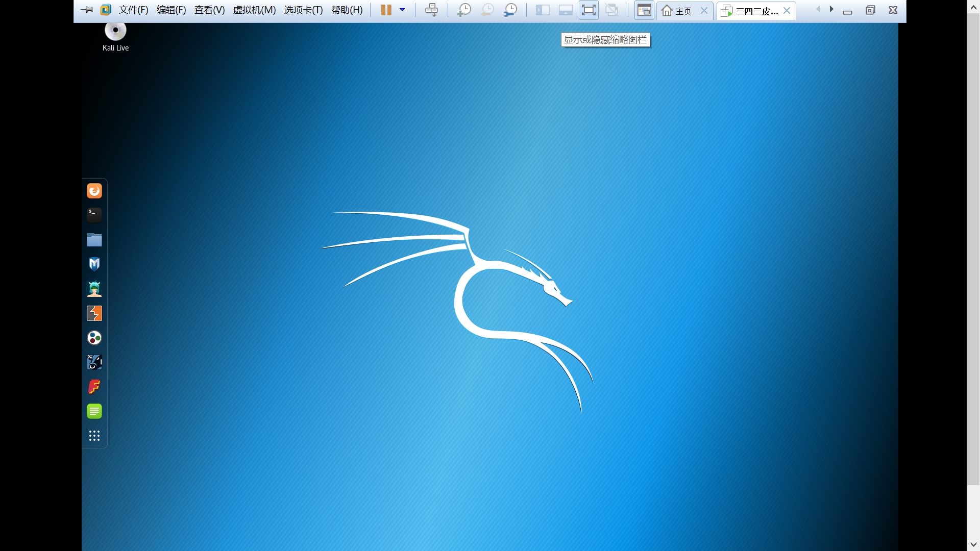980x551 pixels.
Task: Click the Kali Live disc desktop icon
Action: point(116,32)
